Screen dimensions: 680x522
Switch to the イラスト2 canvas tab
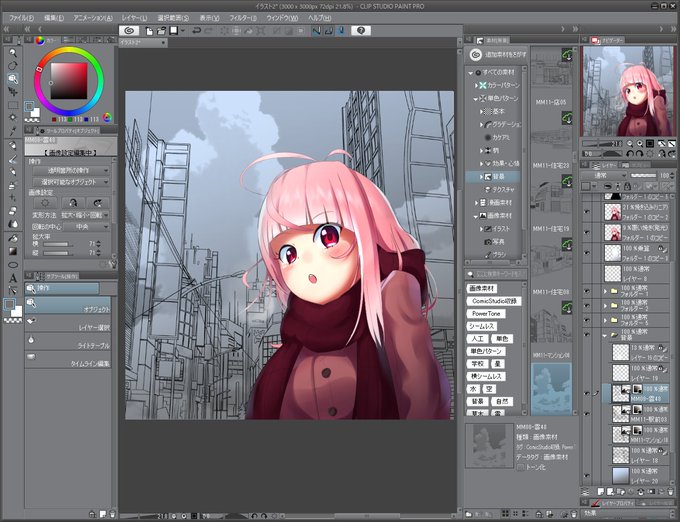(x=143, y=42)
